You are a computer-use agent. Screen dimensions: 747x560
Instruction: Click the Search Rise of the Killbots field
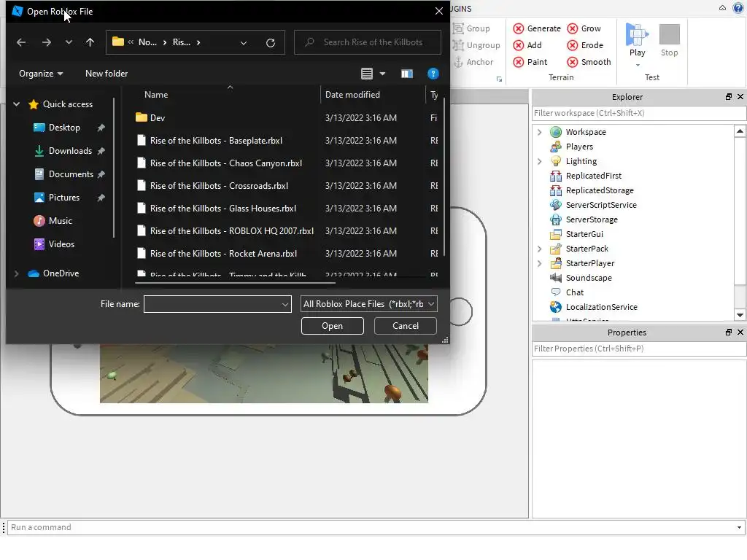pos(368,42)
